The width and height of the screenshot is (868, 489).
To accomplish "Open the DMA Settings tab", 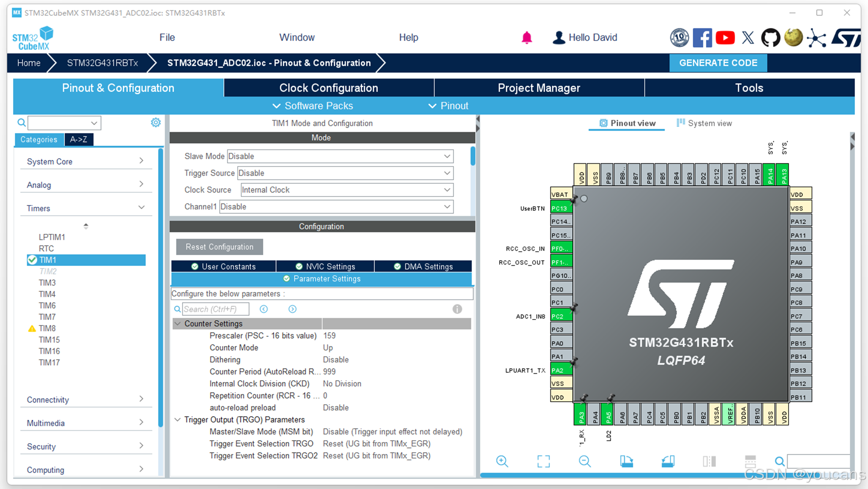I will click(423, 266).
